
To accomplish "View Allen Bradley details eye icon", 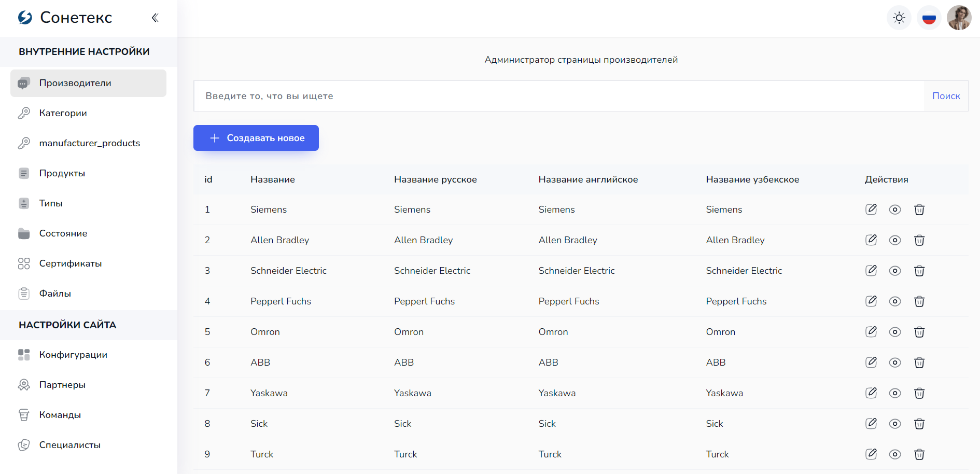I will pos(895,240).
